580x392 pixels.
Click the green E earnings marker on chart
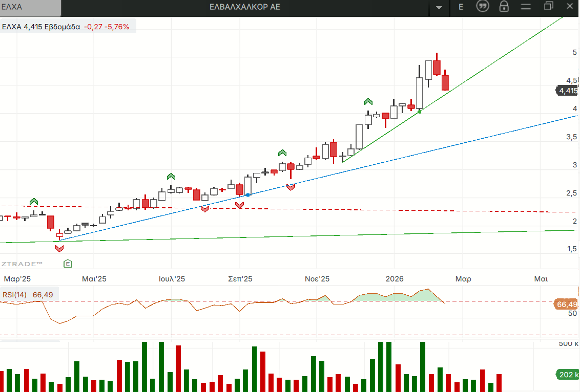[68, 264]
